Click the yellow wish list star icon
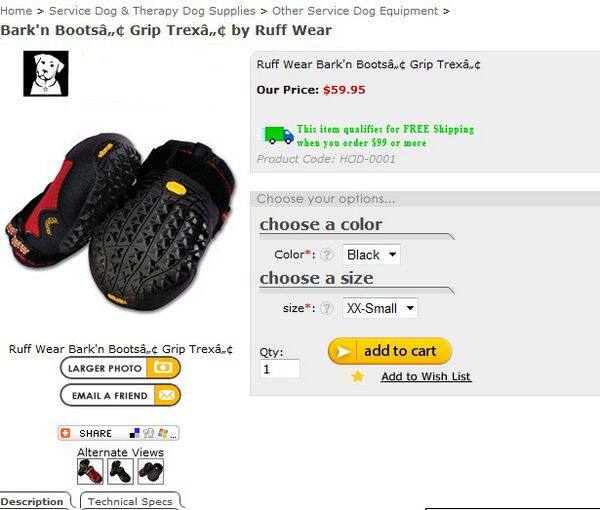This screenshot has width=600, height=510. tap(358, 376)
